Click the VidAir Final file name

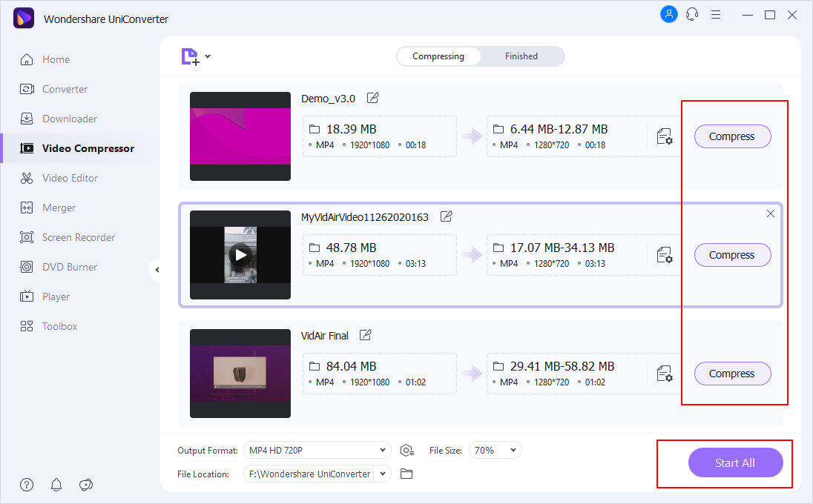325,336
